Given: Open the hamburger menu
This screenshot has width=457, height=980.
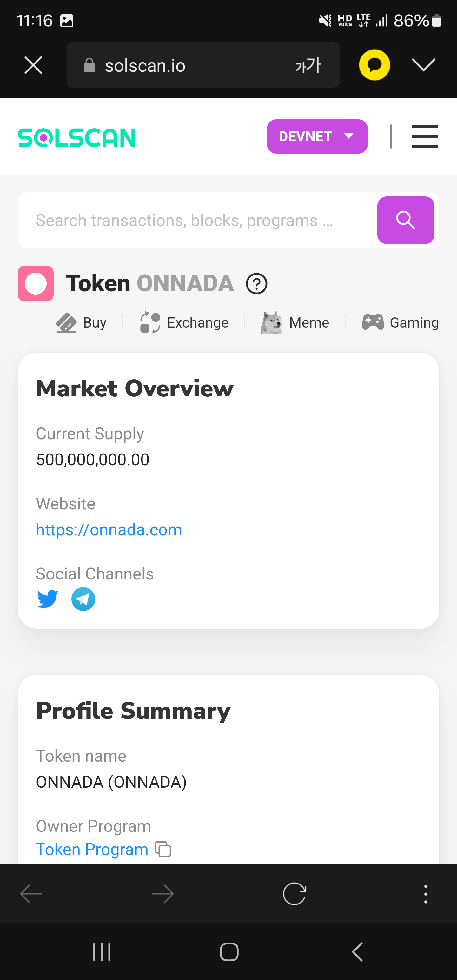Looking at the screenshot, I should click(x=425, y=136).
